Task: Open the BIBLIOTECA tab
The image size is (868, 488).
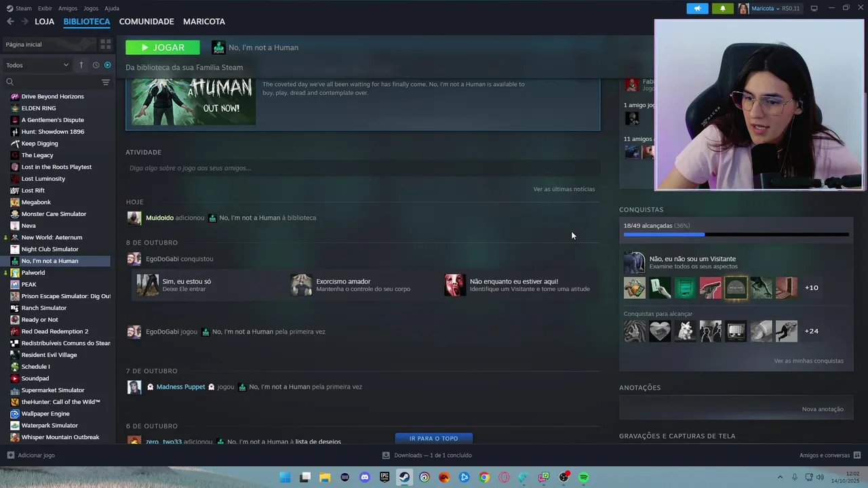Action: click(x=87, y=22)
